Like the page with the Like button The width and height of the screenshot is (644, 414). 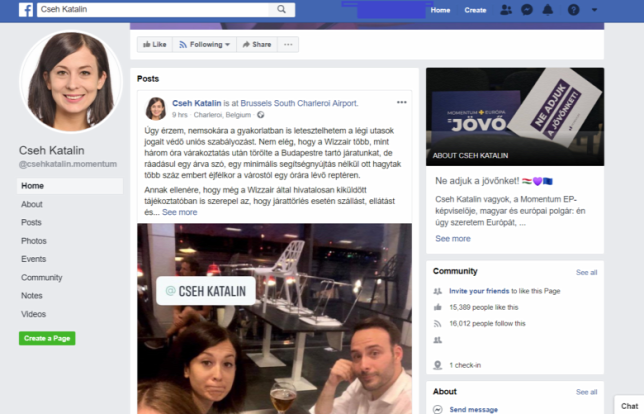(154, 44)
